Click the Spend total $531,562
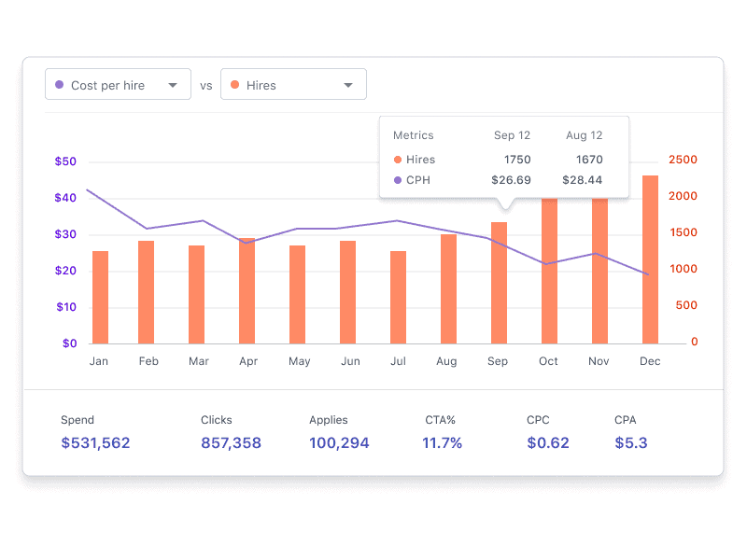Screen dimensions: 747x560 coord(95,443)
